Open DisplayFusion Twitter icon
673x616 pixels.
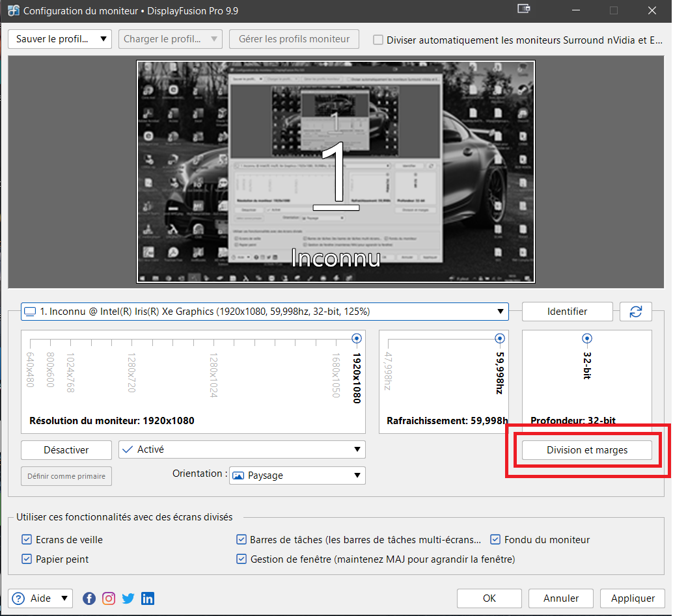pyautogui.click(x=128, y=598)
